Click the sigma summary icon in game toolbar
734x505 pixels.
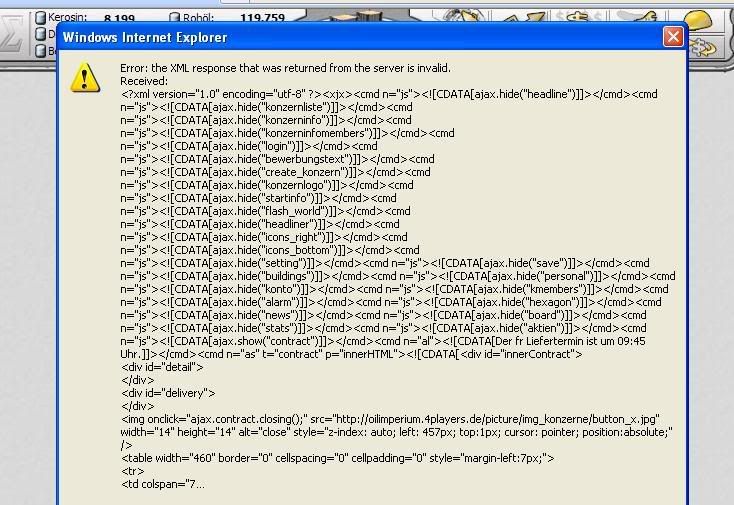click(13, 34)
